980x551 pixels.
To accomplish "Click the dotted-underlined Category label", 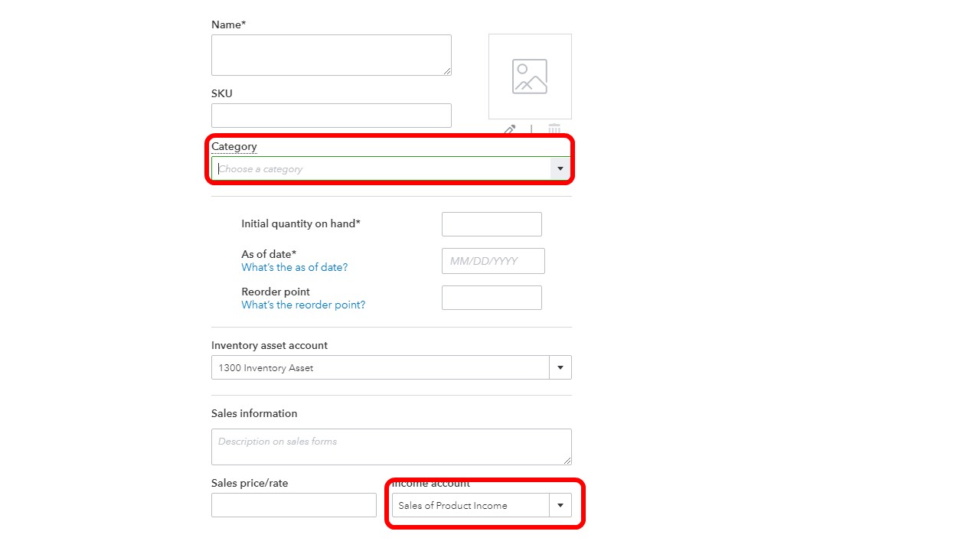I will tap(234, 146).
